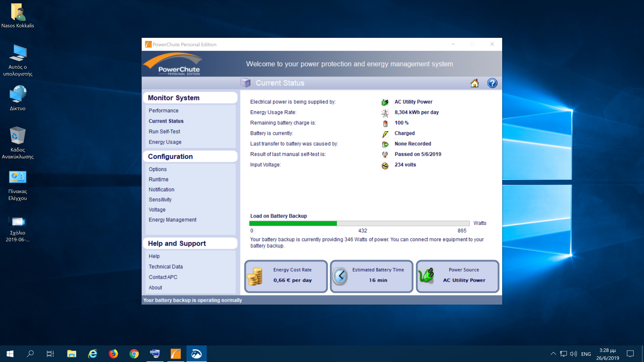
Task: Open PowerChute from the Windows taskbar
Action: pos(176,354)
